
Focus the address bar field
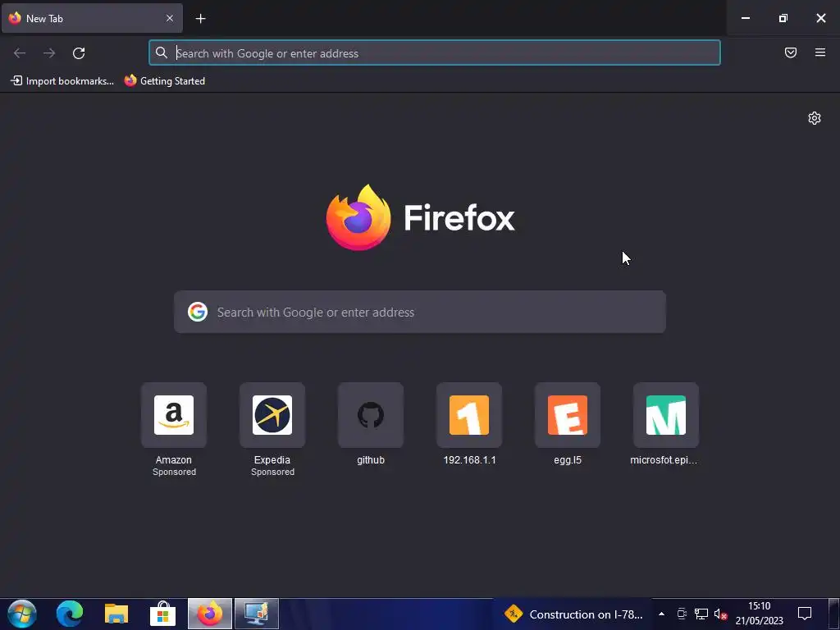435,53
